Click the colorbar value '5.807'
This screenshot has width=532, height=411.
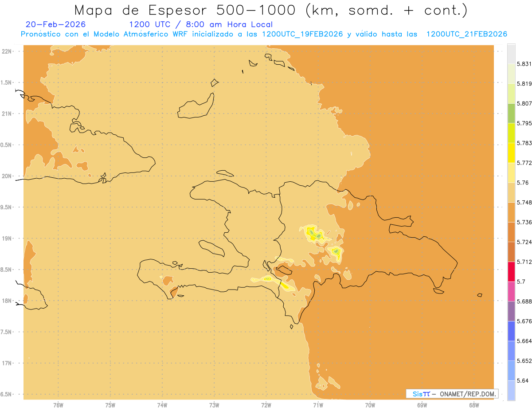point(524,103)
